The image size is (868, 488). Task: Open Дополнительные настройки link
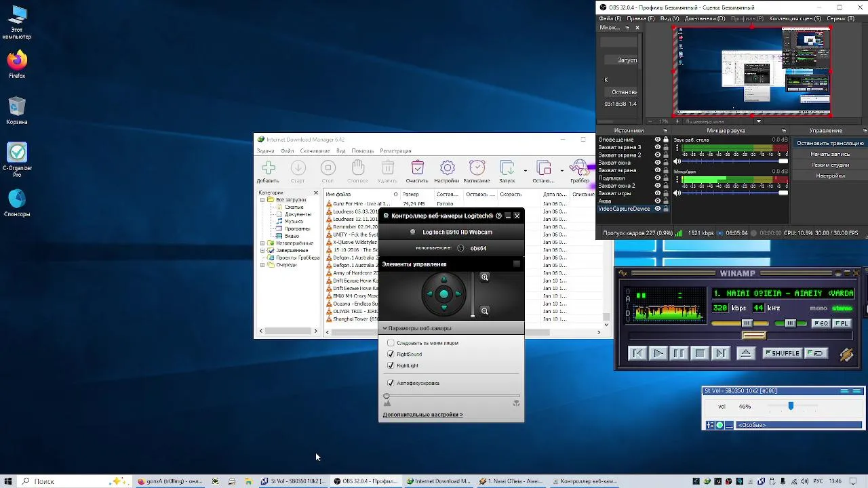click(422, 415)
